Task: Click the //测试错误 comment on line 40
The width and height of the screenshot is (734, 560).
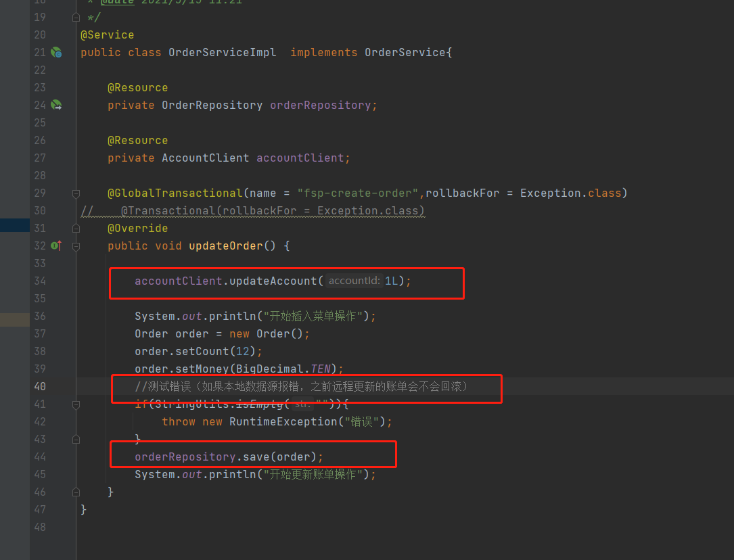Action: (x=302, y=386)
